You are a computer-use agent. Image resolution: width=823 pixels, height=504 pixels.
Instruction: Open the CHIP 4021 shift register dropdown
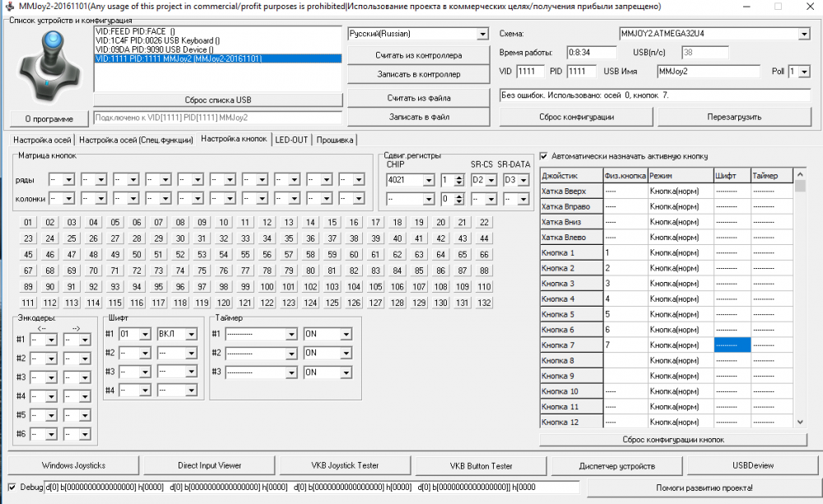pos(427,180)
